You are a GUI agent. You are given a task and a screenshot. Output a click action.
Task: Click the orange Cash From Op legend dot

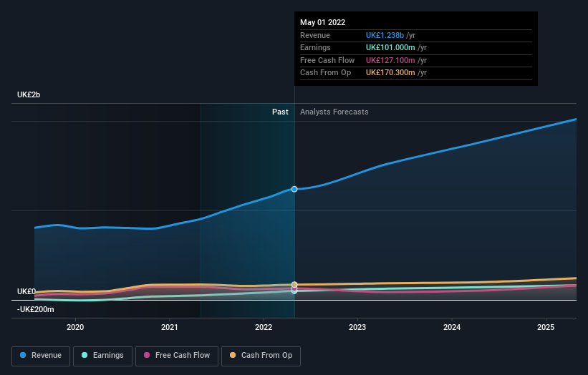(233, 355)
